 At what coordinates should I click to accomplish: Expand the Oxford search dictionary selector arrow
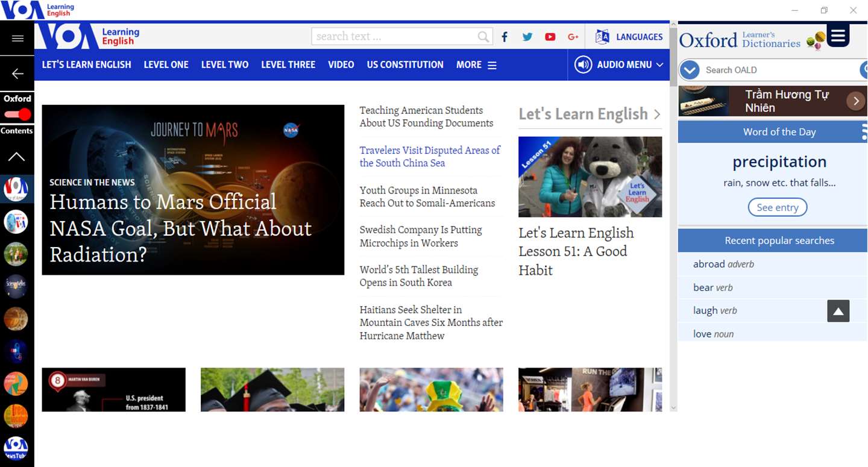[689, 70]
